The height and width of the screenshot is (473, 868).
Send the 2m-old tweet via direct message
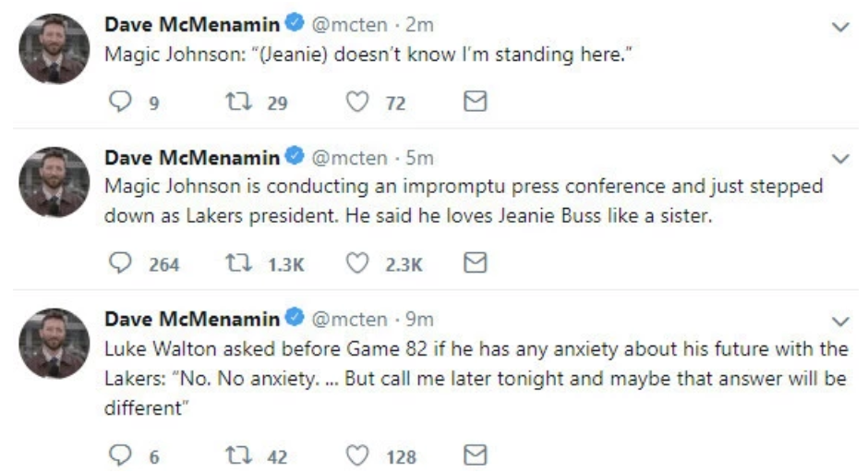coord(474,103)
